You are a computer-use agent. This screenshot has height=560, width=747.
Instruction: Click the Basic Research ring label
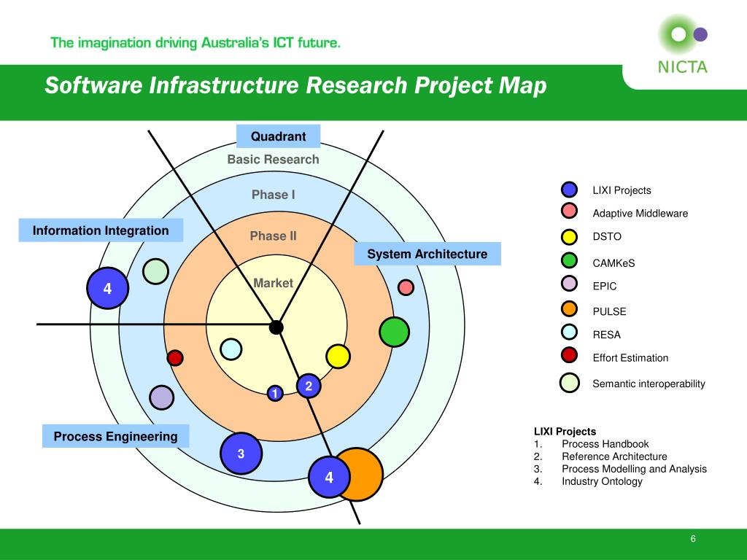click(x=273, y=160)
